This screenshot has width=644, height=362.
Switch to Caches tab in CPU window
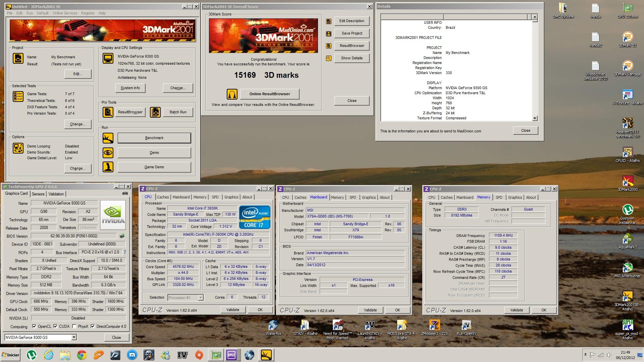(163, 197)
